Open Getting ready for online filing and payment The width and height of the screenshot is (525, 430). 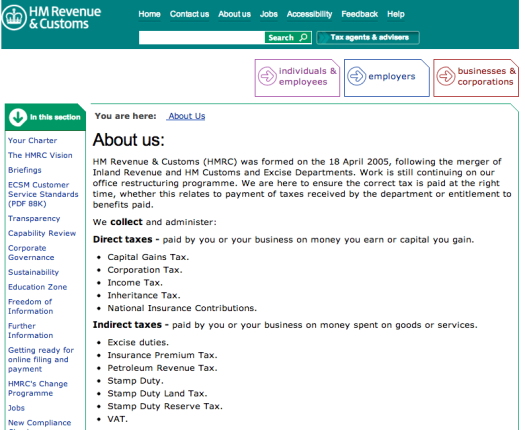(x=41, y=359)
